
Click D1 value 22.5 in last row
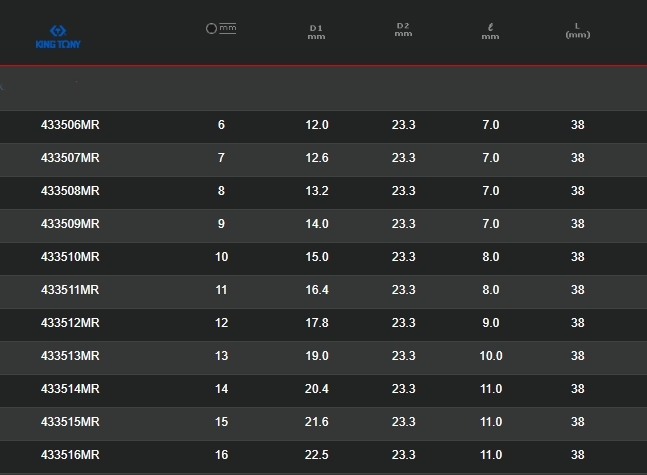pos(316,455)
